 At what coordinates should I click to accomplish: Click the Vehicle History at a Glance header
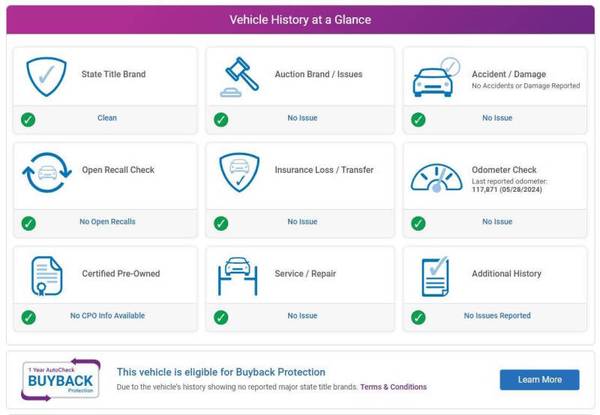300,20
